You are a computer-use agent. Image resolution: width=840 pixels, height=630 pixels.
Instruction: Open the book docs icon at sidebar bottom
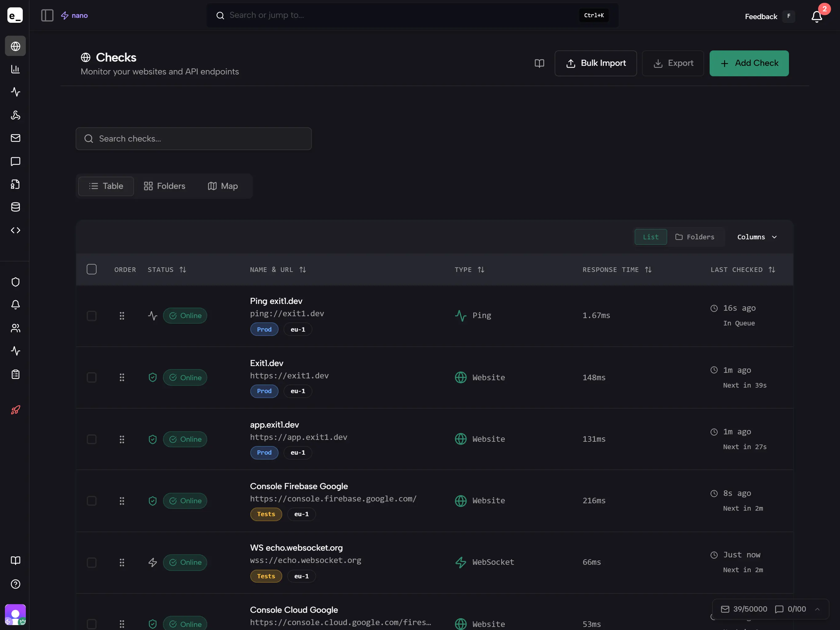15,560
